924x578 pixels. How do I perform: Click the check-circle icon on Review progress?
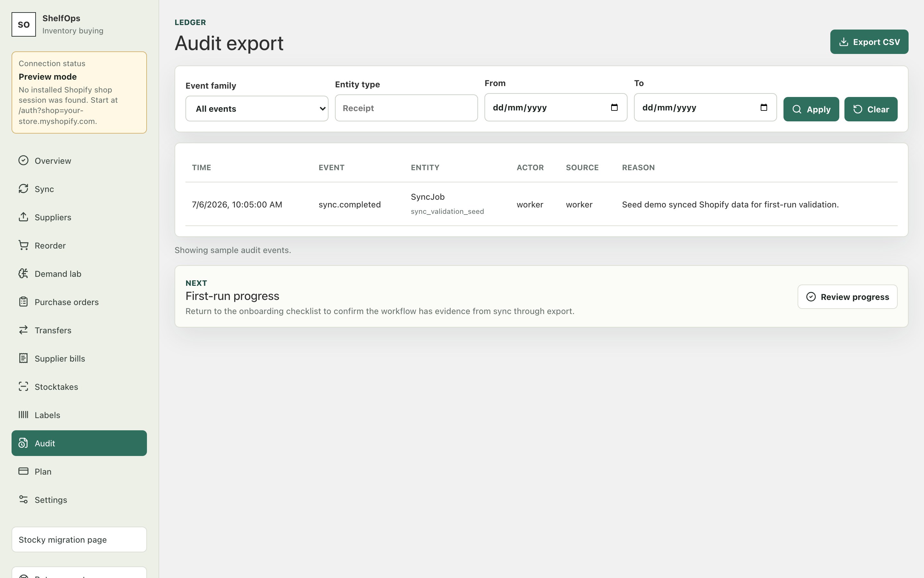coord(811,297)
